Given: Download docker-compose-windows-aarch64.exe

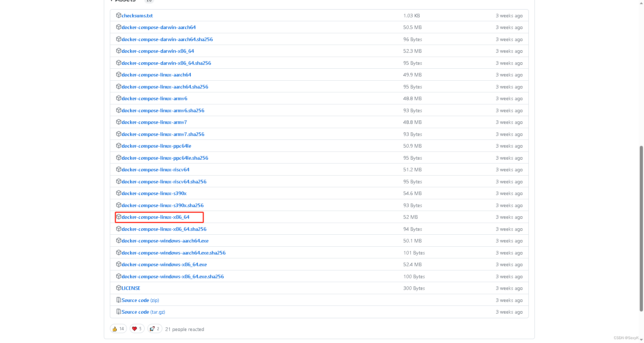Looking at the screenshot, I should 165,241.
